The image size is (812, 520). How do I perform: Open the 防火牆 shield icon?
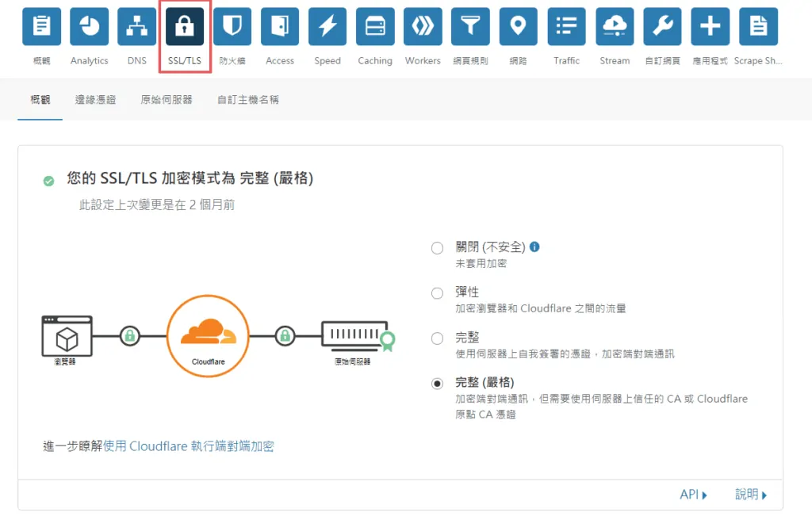pos(232,26)
